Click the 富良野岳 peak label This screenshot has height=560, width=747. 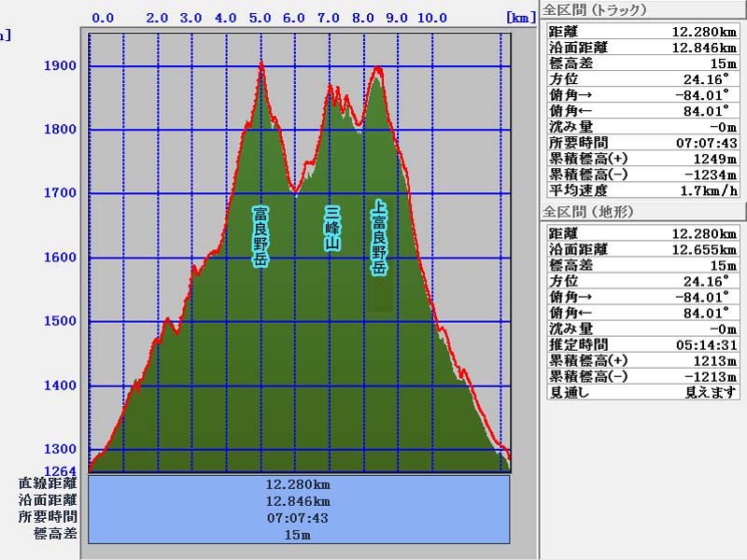261,237
